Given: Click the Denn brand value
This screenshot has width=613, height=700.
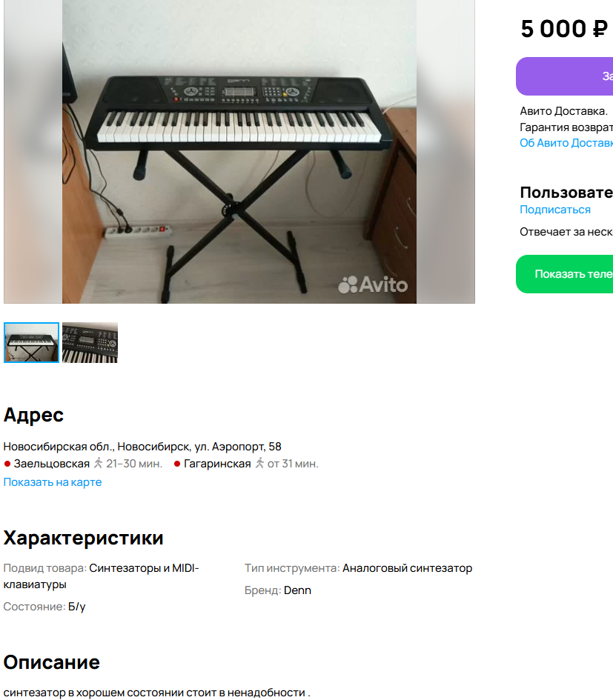Looking at the screenshot, I should 297,590.
